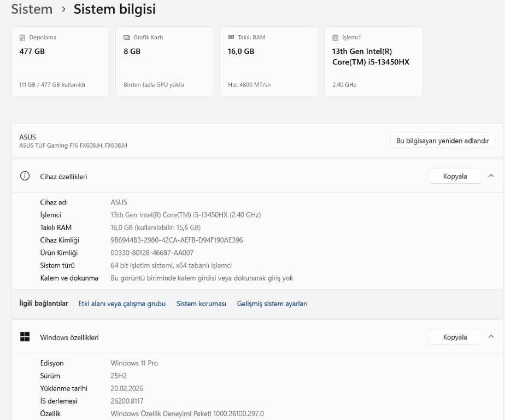Open the 16,0 GB Takılı RAM card
The width and height of the screenshot is (505, 420).
pos(269,61)
